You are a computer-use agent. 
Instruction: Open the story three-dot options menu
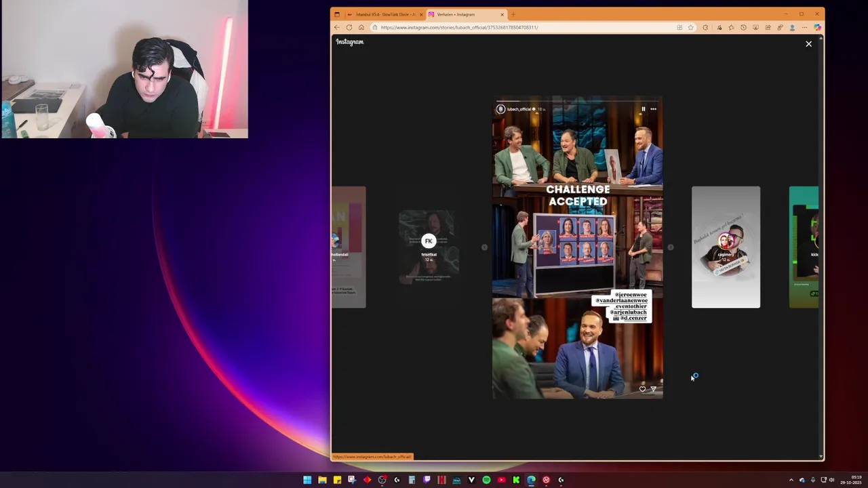[654, 109]
